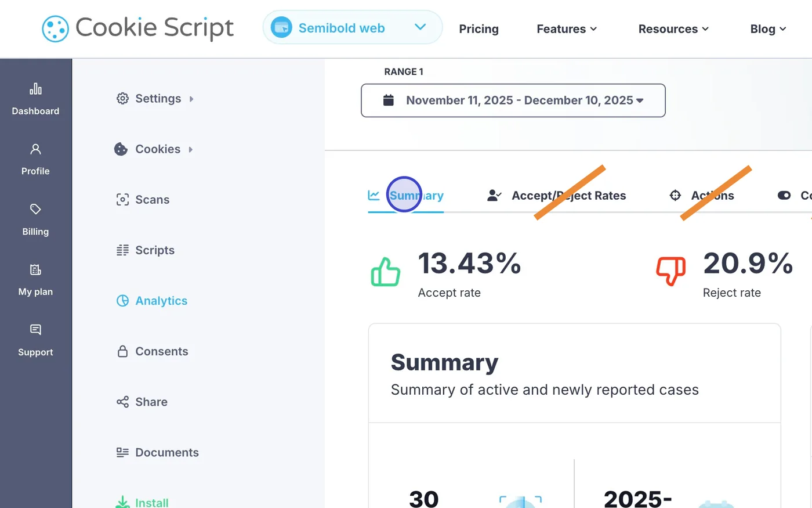Click the red thumbs-down icon
Viewport: 812px width, 508px height.
[x=671, y=272]
